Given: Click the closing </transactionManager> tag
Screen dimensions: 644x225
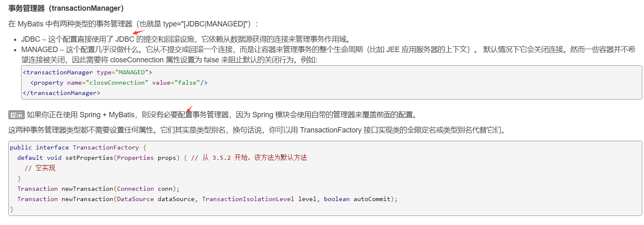Looking at the screenshot, I should 62,93.
